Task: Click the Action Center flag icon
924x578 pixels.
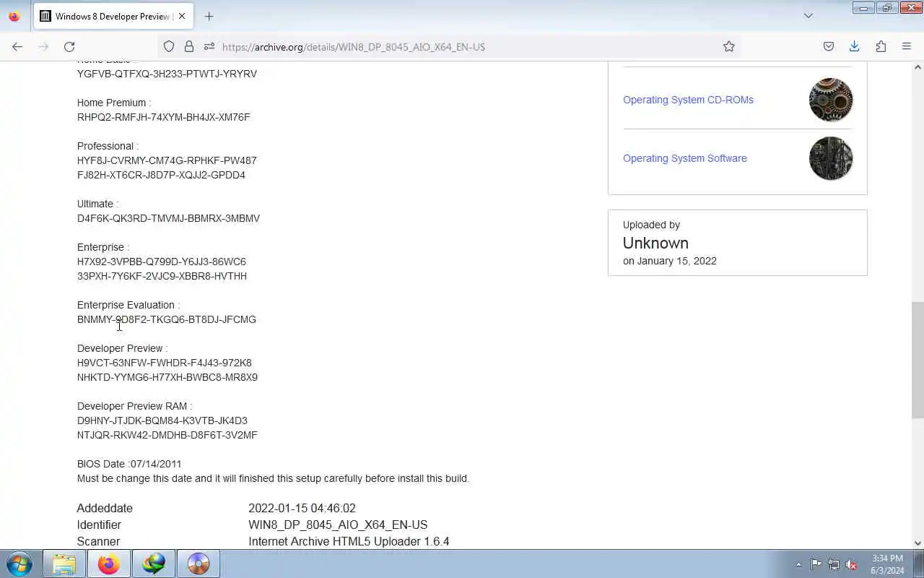Action: point(816,564)
